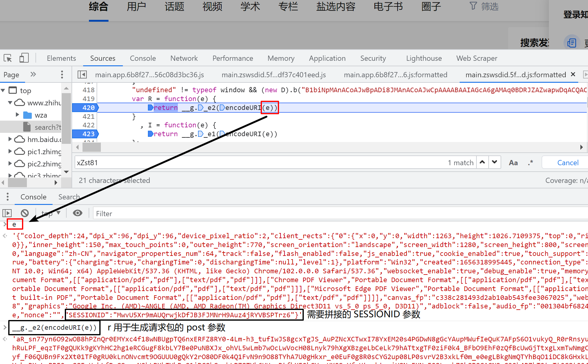The height and width of the screenshot is (364, 588).
Task: Click the code editor horizontal scrollbar thumb
Action: [91, 147]
